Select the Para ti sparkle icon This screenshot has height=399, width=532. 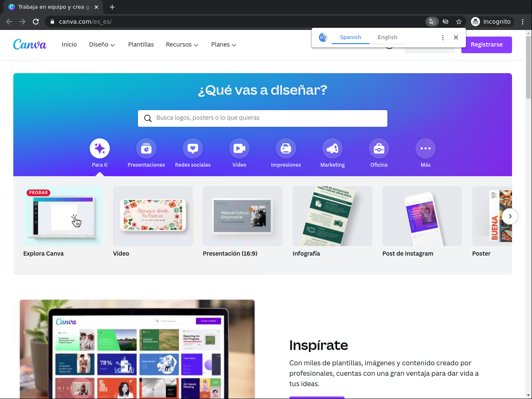click(x=100, y=148)
